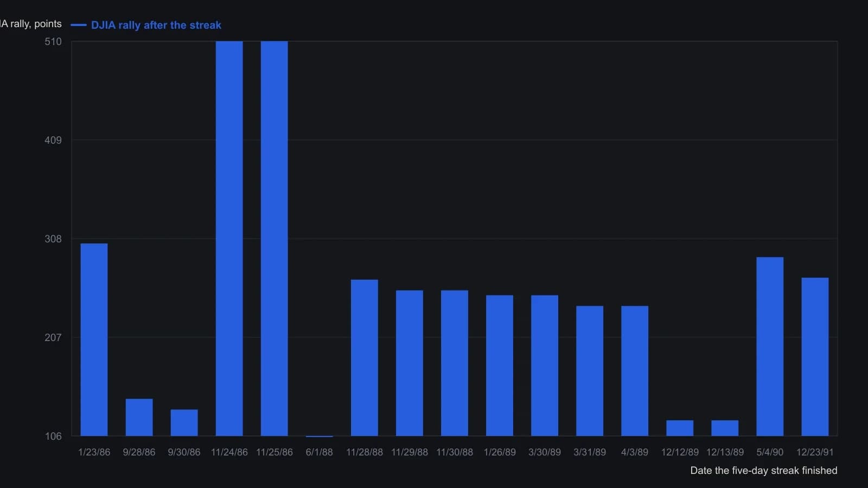This screenshot has width=868, height=488.
Task: Select the bar for 11/30/88
Action: pyautogui.click(x=454, y=363)
